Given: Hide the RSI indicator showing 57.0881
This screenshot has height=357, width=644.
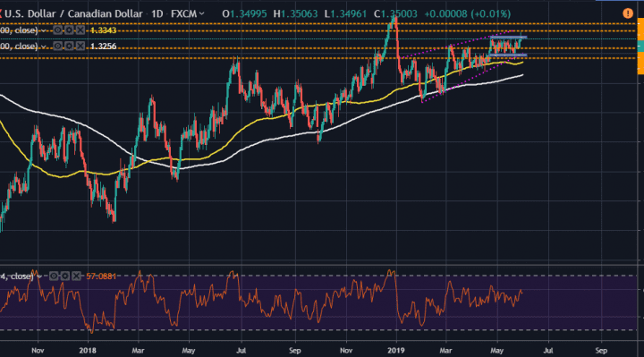Looking at the screenshot, I should click(54, 276).
